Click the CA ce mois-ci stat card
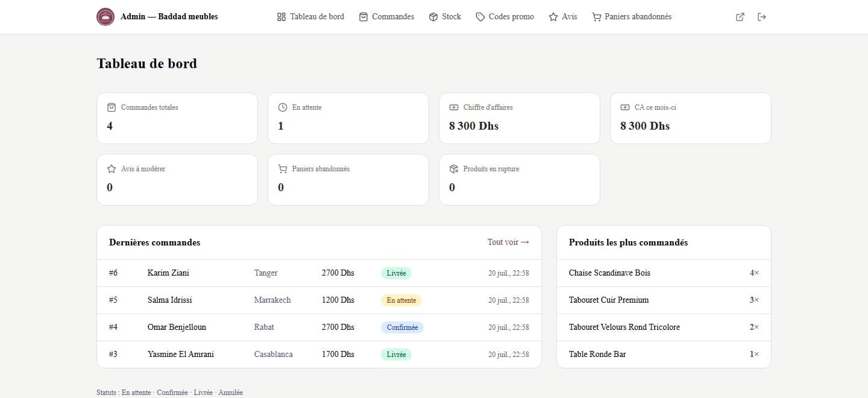868x398 pixels. click(x=690, y=118)
